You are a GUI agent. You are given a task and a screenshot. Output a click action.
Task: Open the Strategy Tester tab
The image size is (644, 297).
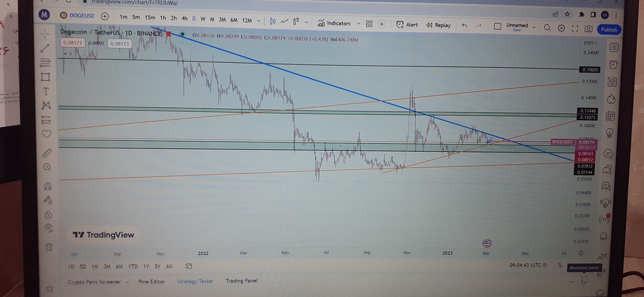pyautogui.click(x=195, y=281)
